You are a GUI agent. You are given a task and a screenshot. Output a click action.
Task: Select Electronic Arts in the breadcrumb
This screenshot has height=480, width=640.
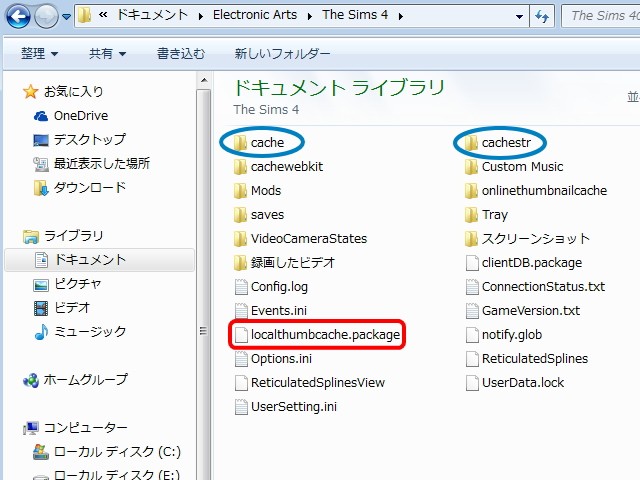[x=255, y=15]
